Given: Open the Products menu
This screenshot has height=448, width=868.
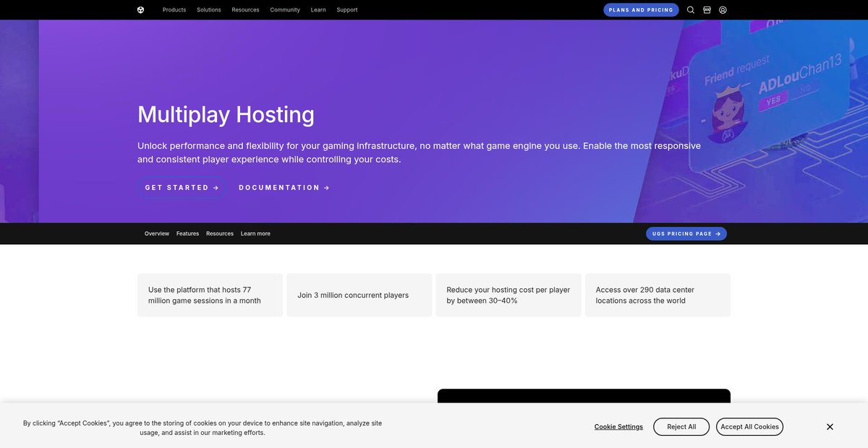Looking at the screenshot, I should click(174, 10).
